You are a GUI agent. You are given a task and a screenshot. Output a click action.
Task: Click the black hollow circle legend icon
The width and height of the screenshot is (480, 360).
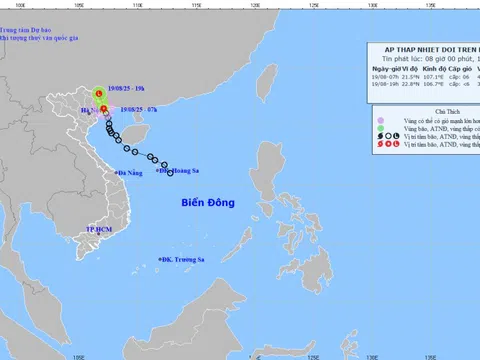388,136
